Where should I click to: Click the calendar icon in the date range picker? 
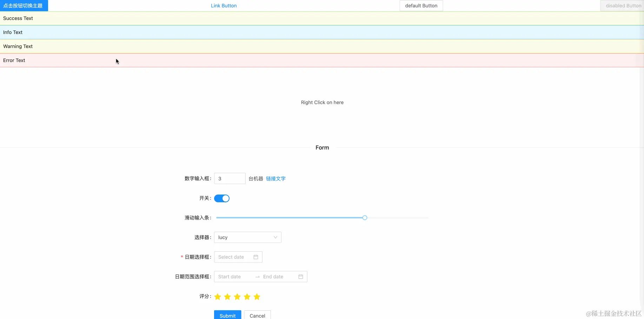pos(300,277)
